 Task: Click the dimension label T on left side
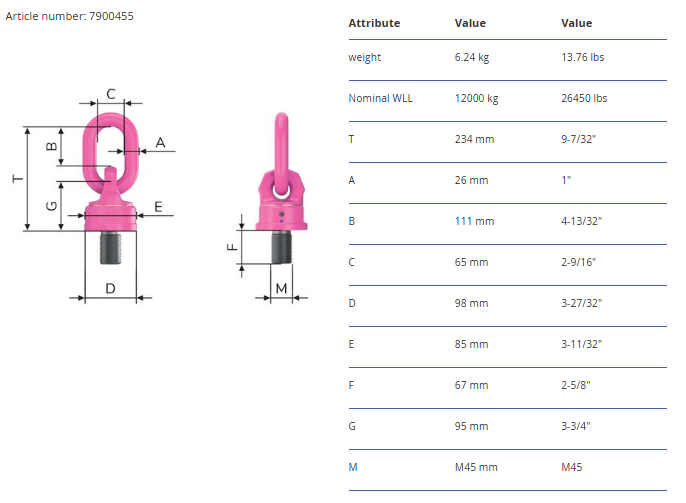[x=18, y=178]
